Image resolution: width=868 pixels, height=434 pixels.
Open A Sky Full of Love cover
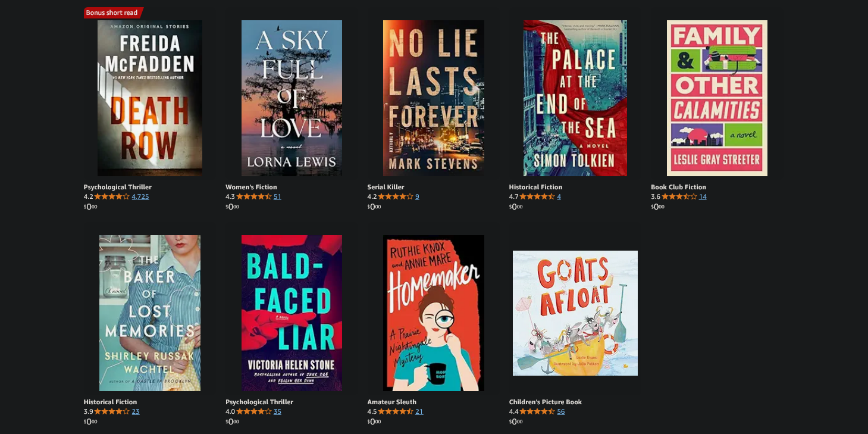[x=292, y=98]
